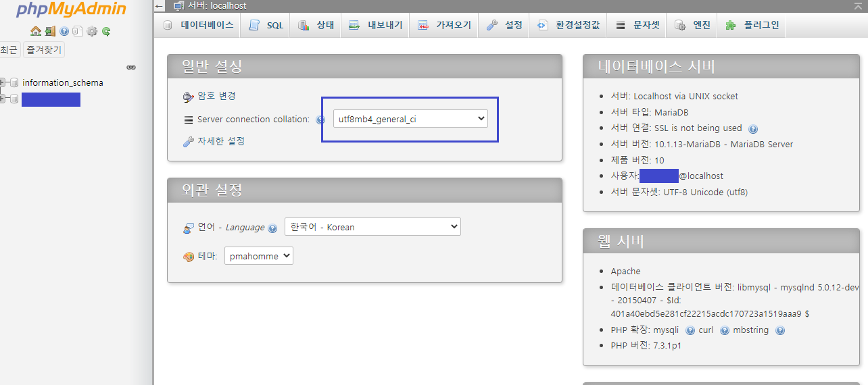Click the green logout door icon

[x=50, y=31]
